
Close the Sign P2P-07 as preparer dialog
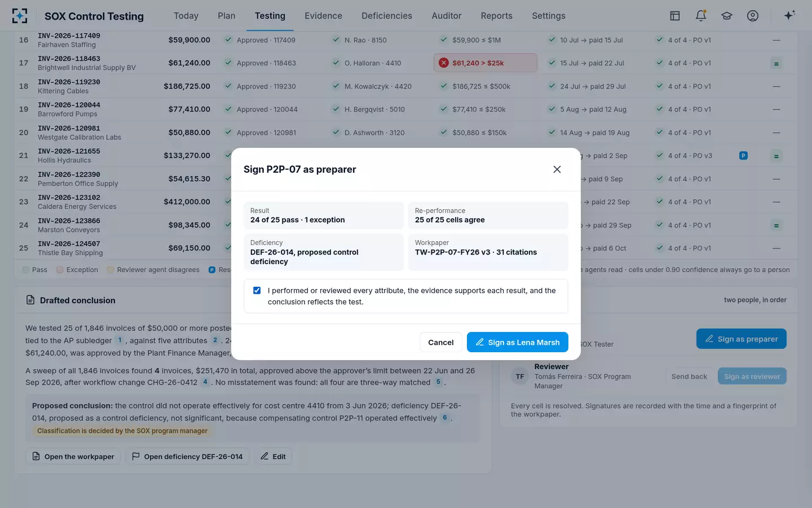[557, 169]
